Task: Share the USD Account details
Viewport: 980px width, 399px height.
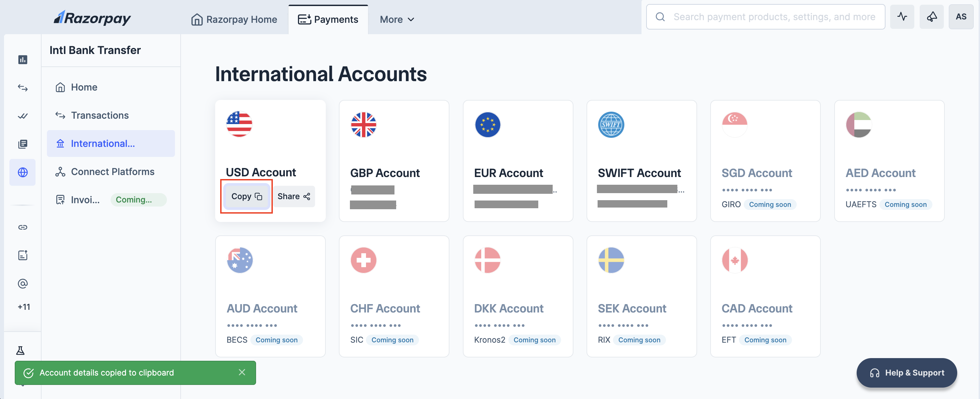Action: [293, 196]
